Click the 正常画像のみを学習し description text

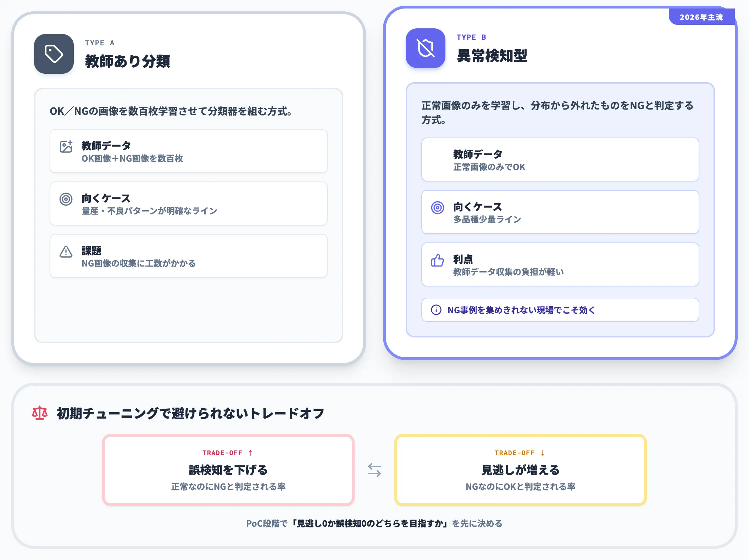(x=557, y=113)
